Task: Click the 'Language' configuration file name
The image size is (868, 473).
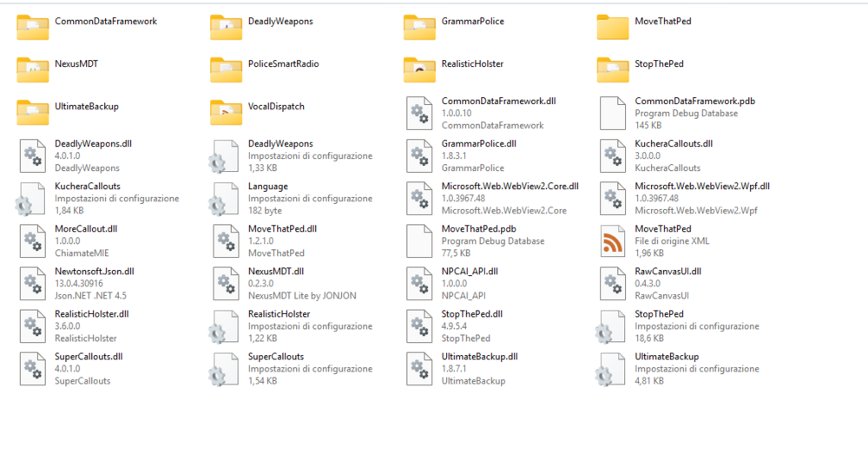Action: click(x=268, y=187)
